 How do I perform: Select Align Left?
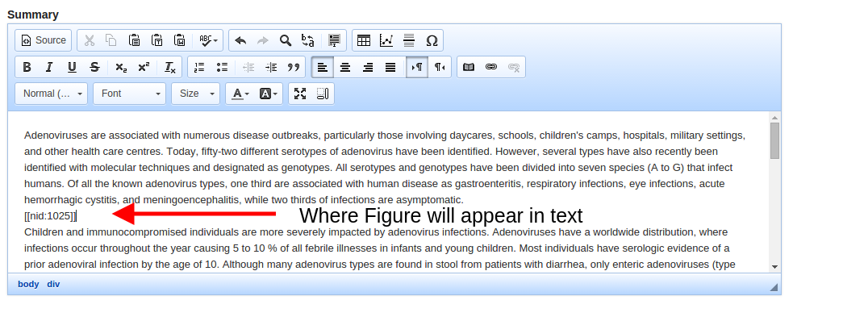click(323, 68)
